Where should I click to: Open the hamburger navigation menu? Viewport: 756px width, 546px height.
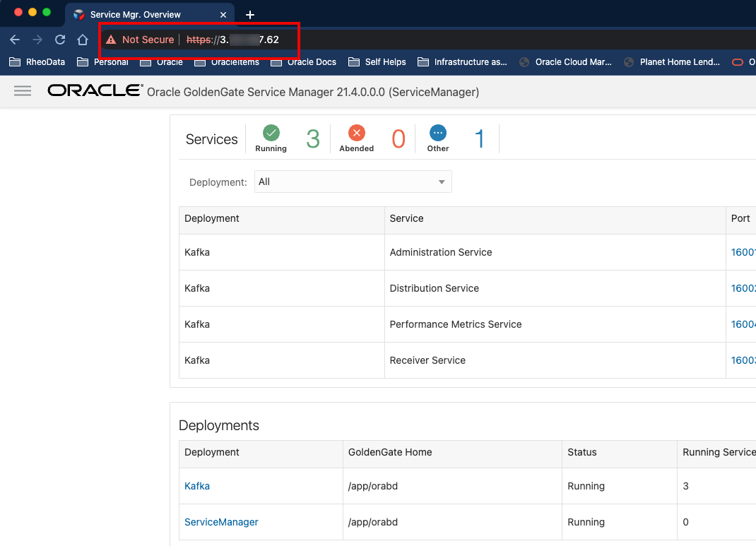(x=23, y=91)
